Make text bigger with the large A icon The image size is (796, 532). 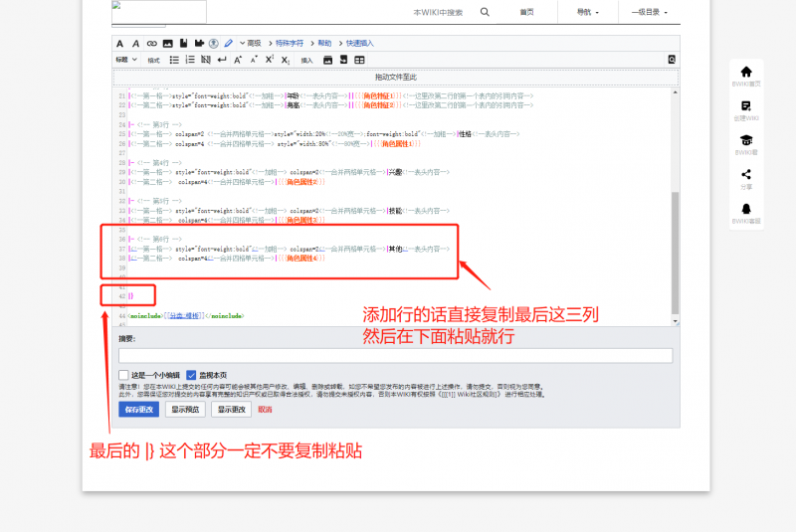pos(238,60)
